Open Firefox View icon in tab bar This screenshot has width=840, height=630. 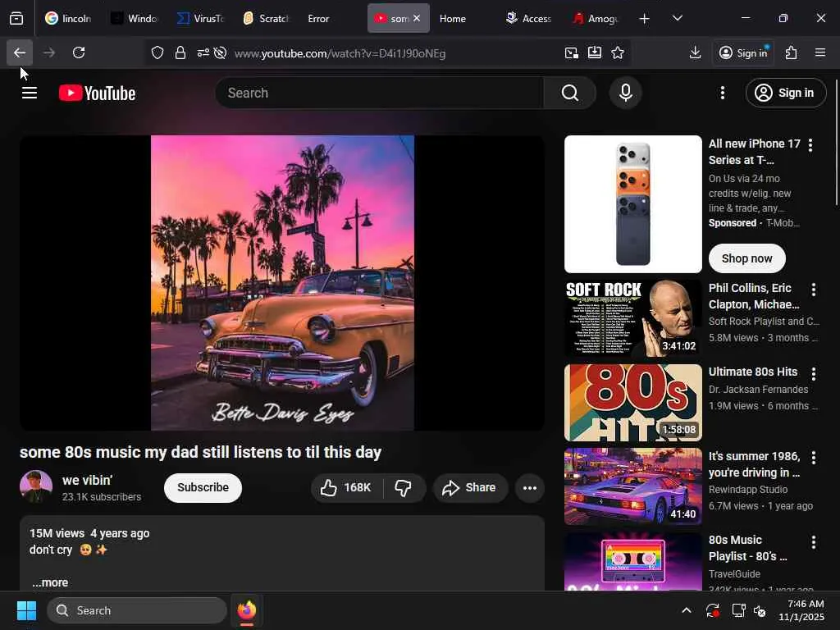coord(16,18)
